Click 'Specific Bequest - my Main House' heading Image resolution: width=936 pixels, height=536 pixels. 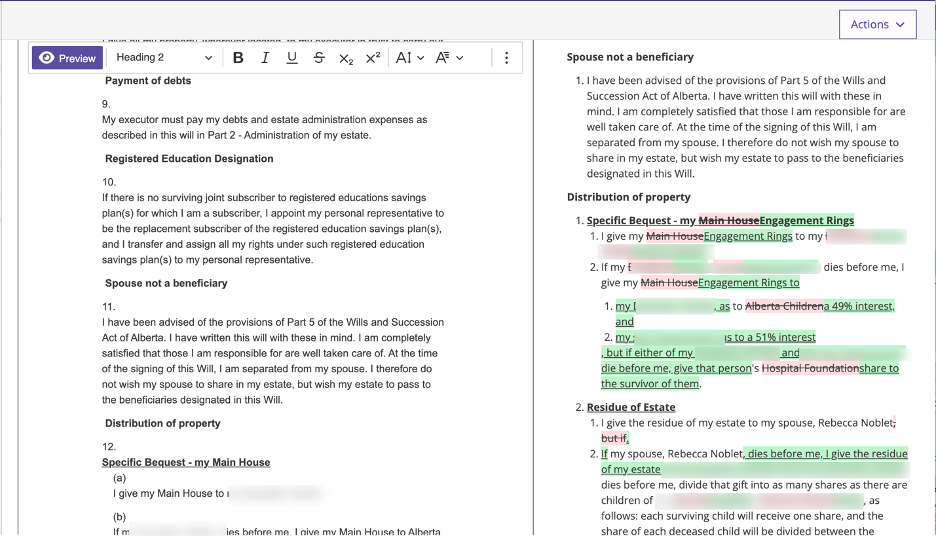click(x=186, y=462)
